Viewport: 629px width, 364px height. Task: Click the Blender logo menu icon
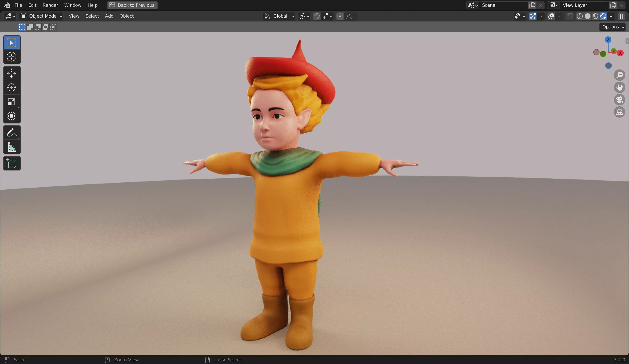click(x=7, y=5)
